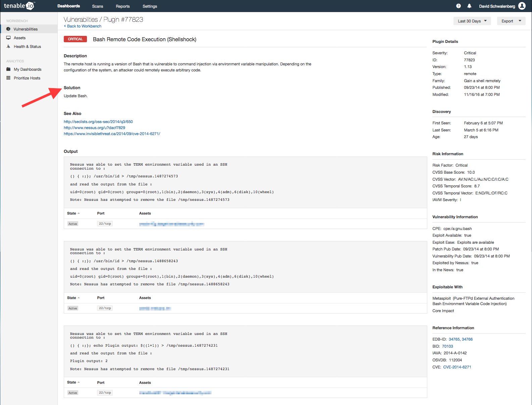Image resolution: width=532 pixels, height=405 pixels.
Task: Open the nessus.org u?dacf7829 link
Action: point(94,128)
